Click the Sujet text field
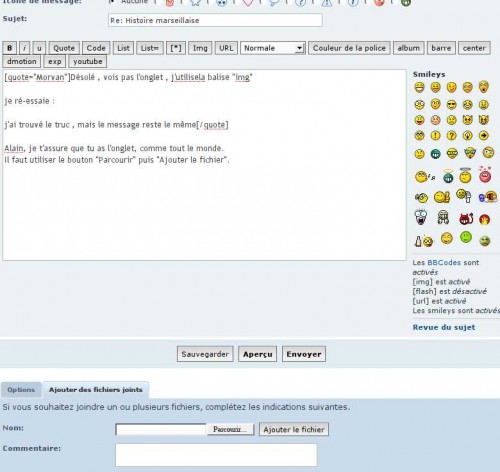Screen dimensions: 500x472 click(x=215, y=20)
